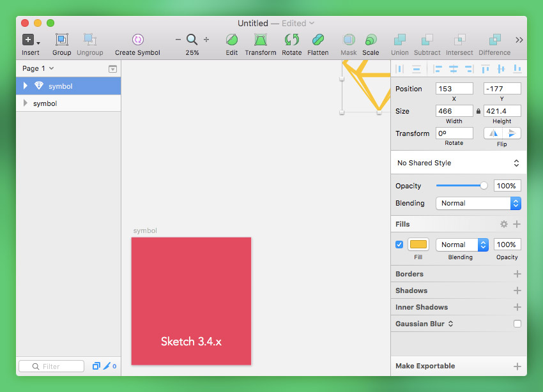Click Make Exportable plus button
The width and height of the screenshot is (543, 392).
(x=517, y=366)
